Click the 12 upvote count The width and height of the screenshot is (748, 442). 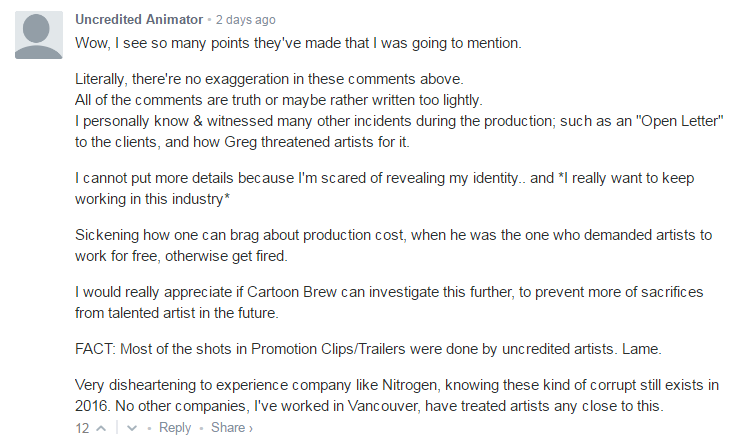82,428
